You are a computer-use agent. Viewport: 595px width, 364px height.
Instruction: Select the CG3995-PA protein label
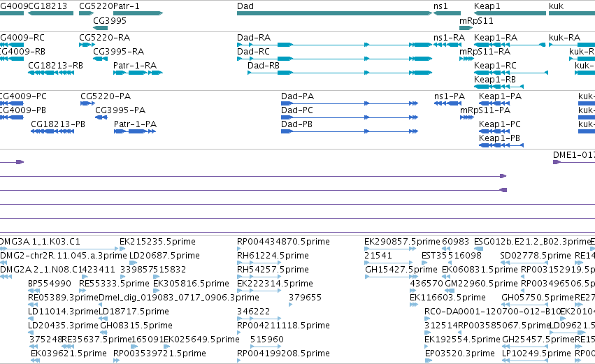coord(120,110)
